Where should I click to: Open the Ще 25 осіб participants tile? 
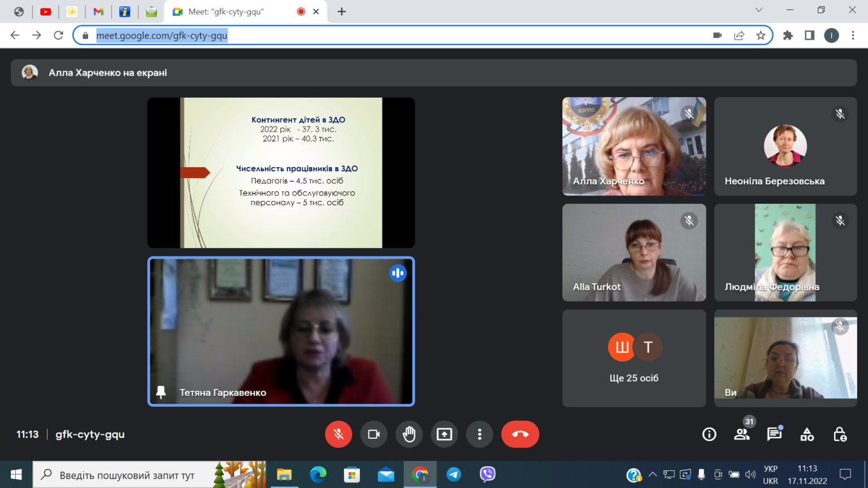(x=634, y=358)
